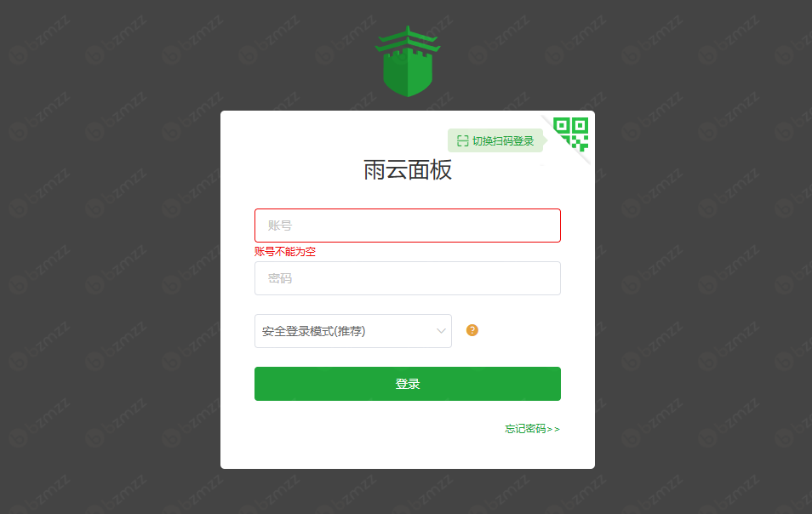812x514 pixels.
Task: Click the pointer tip of the 切换扫码登录 bubble
Action: tap(546, 140)
